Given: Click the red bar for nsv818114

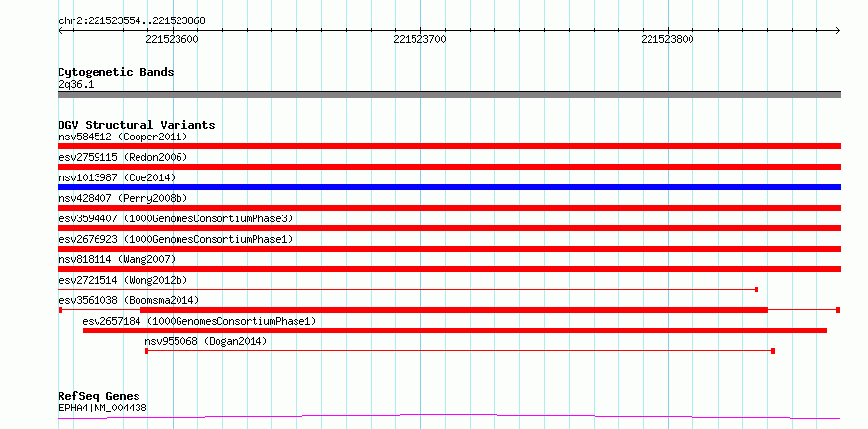Looking at the screenshot, I should coord(449,269).
